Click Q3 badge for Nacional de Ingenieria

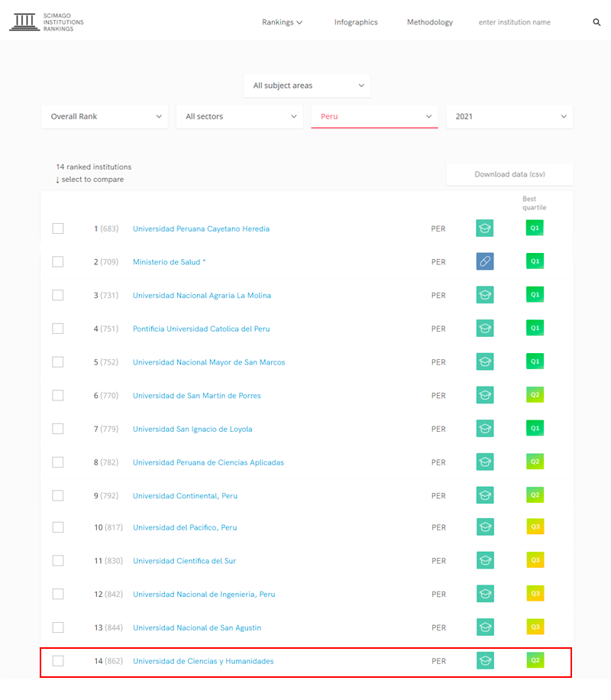coord(535,593)
